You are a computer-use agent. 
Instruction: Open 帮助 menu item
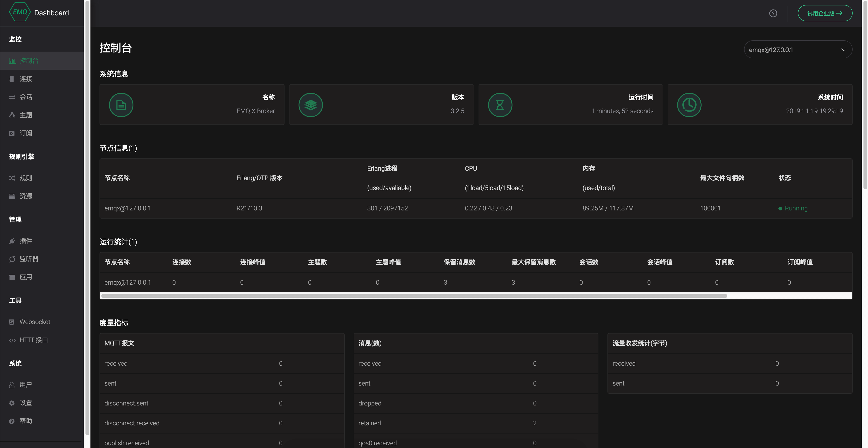(42, 421)
